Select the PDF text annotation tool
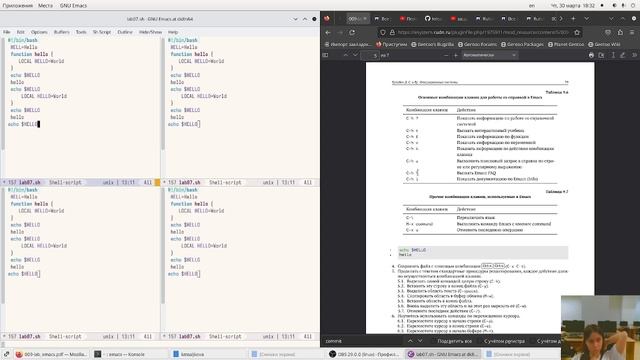This screenshot has height=360, width=640. [613, 55]
